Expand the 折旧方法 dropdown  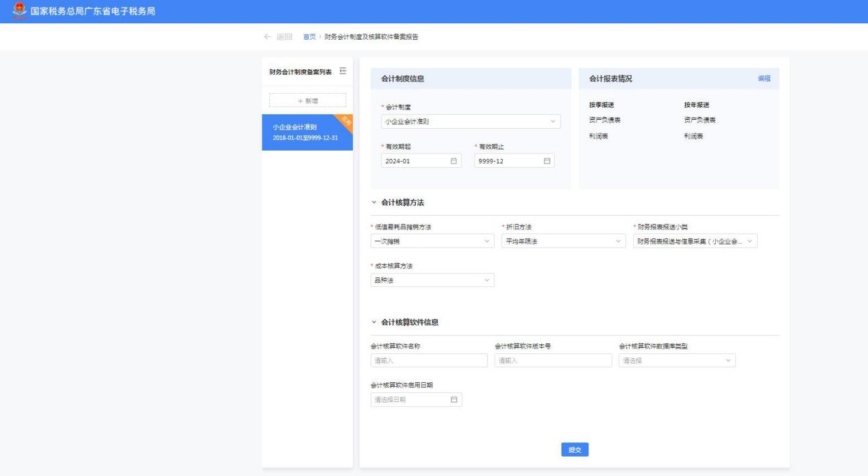point(563,241)
